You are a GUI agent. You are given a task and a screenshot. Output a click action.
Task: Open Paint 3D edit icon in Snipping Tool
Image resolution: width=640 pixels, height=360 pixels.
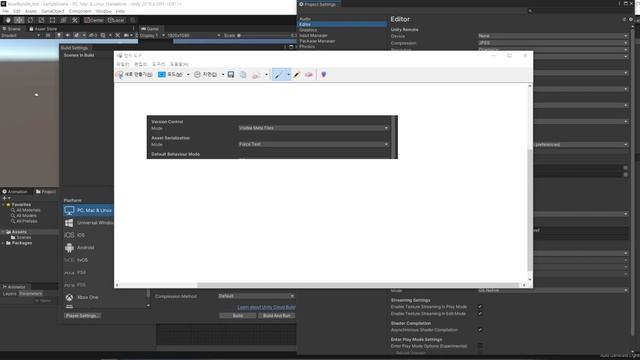pyautogui.click(x=324, y=74)
